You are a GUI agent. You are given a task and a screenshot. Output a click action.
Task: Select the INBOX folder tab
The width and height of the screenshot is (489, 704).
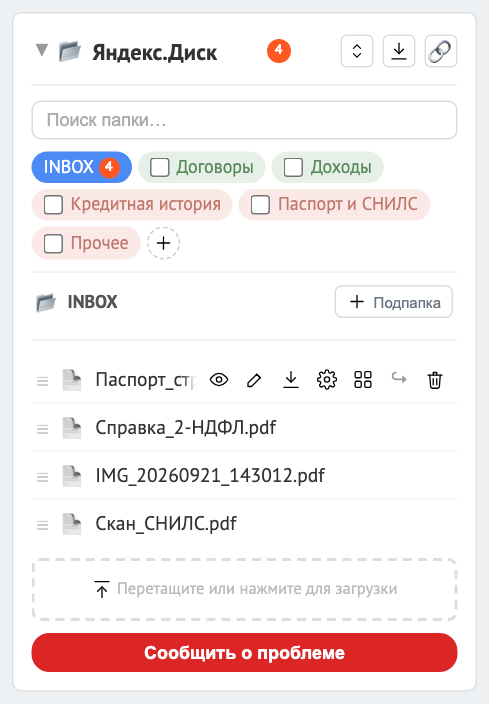tap(81, 167)
